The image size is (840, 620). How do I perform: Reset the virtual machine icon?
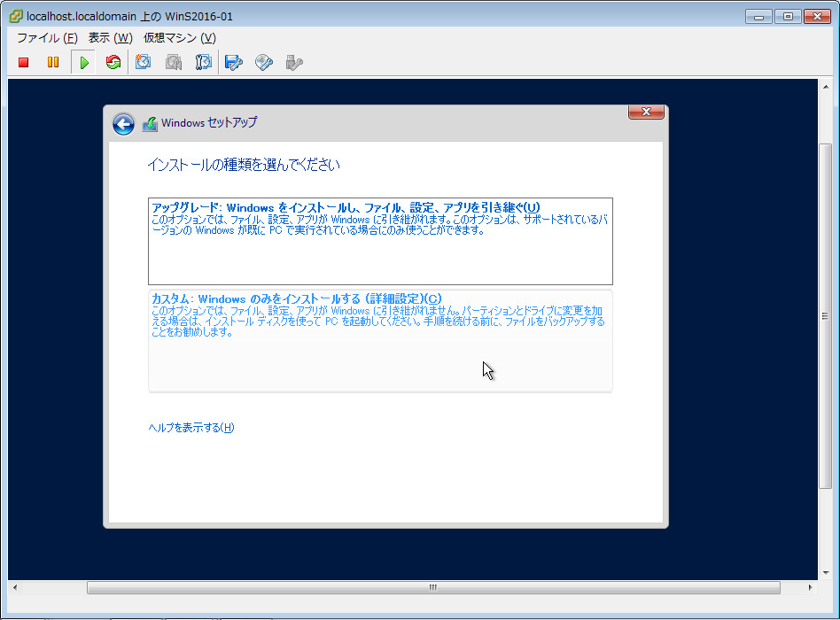coord(113,63)
